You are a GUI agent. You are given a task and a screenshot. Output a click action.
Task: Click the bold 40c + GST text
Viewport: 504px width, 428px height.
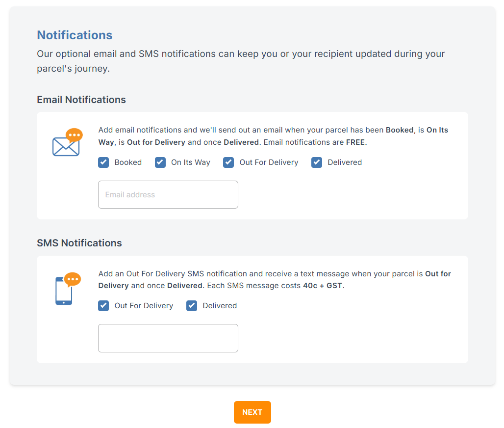click(x=323, y=286)
